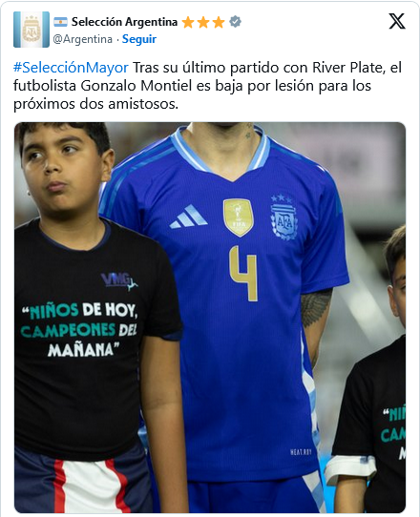The width and height of the screenshot is (420, 517).
Task: Open the X logo link
Action: [397, 21]
